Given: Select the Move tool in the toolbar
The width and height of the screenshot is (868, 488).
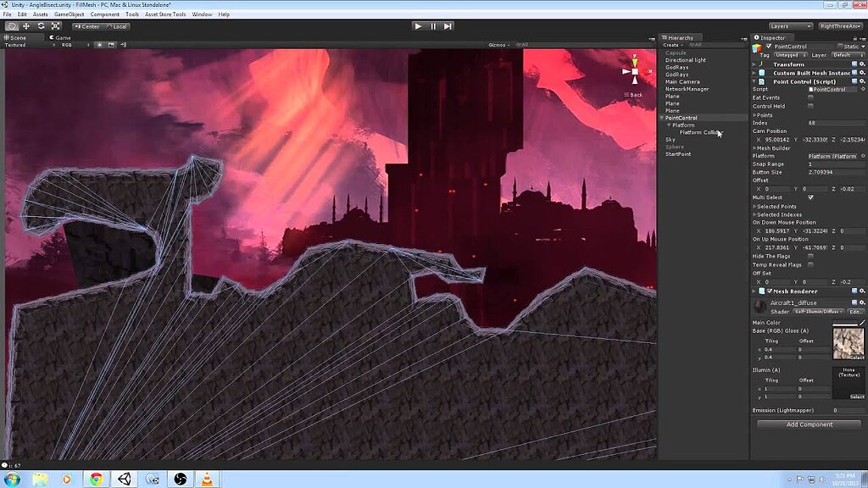Looking at the screenshot, I should coord(26,26).
